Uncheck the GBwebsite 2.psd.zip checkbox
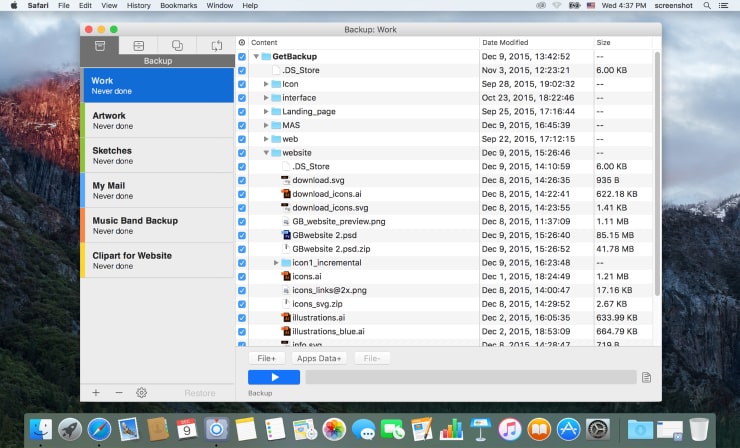This screenshot has height=448, width=740. 242,249
